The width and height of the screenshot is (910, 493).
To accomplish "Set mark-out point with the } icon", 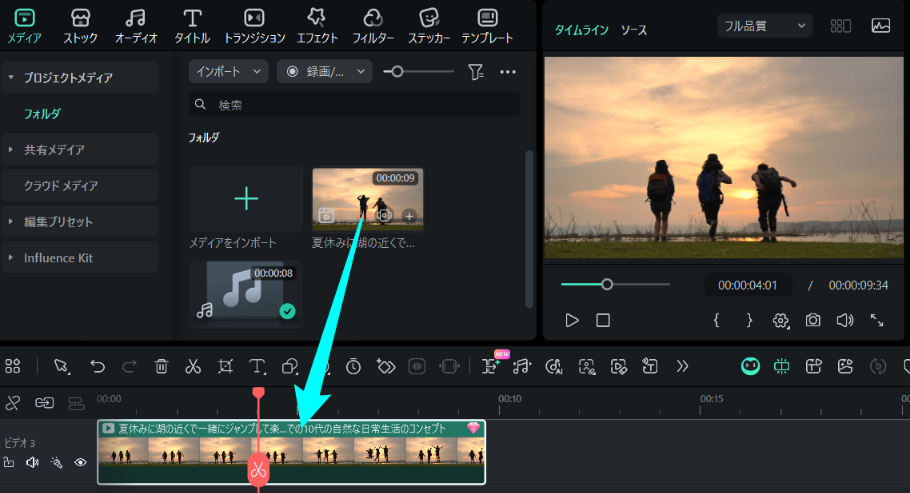I will pyautogui.click(x=749, y=321).
